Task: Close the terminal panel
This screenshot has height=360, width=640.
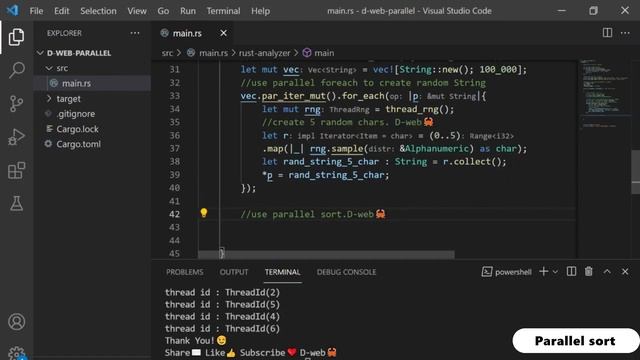Action: tap(625, 271)
